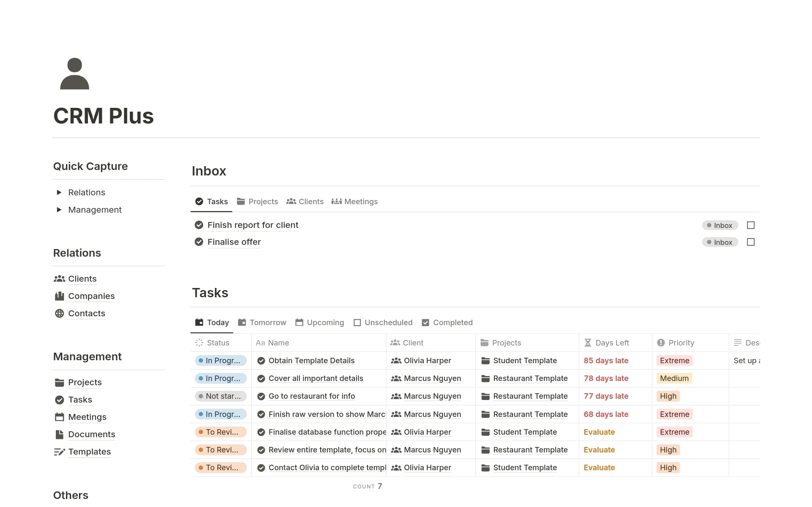Check the box for Finish report for client

(x=751, y=225)
